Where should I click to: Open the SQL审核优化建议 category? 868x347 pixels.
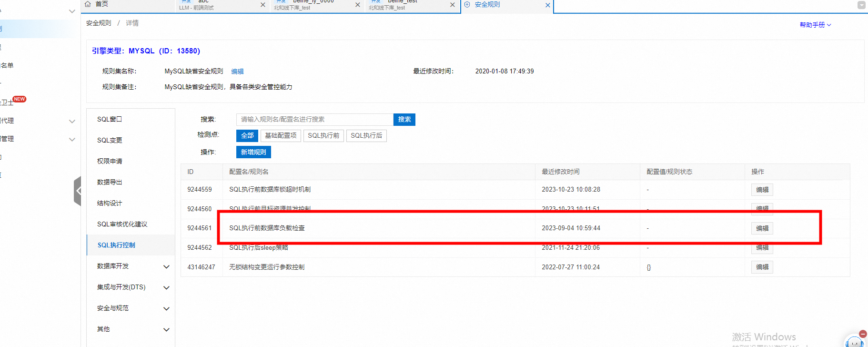pos(131,224)
